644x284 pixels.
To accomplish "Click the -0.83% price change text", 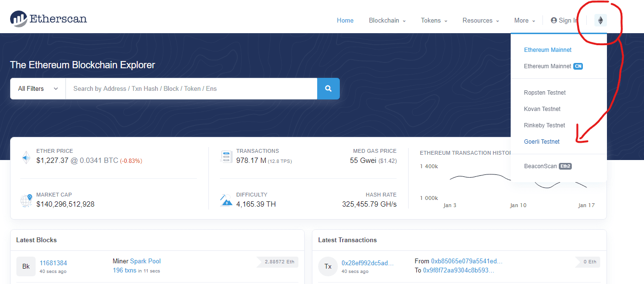I will (131, 161).
